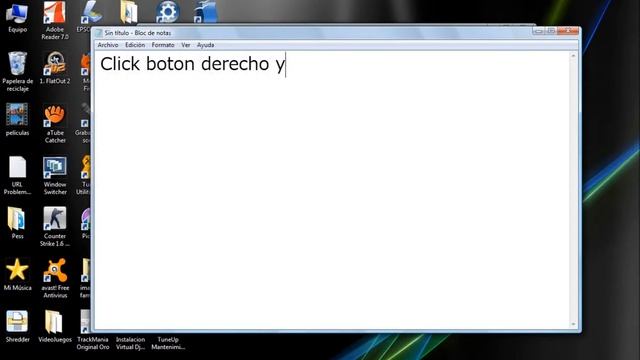
Task: Click the Equipo desktop icon
Action: 17,18
